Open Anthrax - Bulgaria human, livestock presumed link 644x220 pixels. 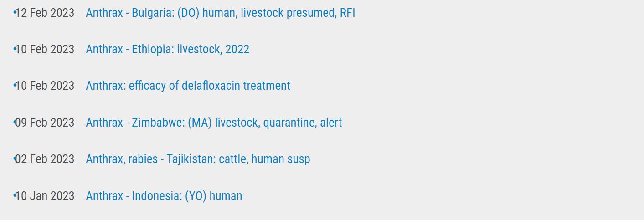tap(220, 13)
